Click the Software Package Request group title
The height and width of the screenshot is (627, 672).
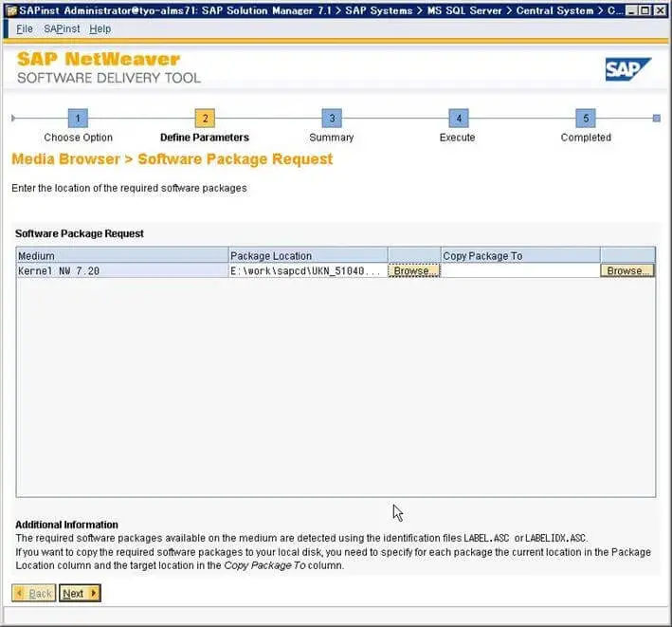coord(80,233)
